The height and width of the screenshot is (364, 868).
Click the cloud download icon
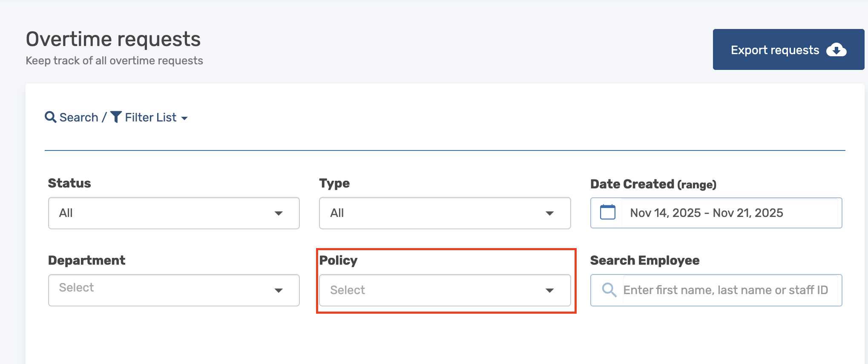[x=836, y=50]
